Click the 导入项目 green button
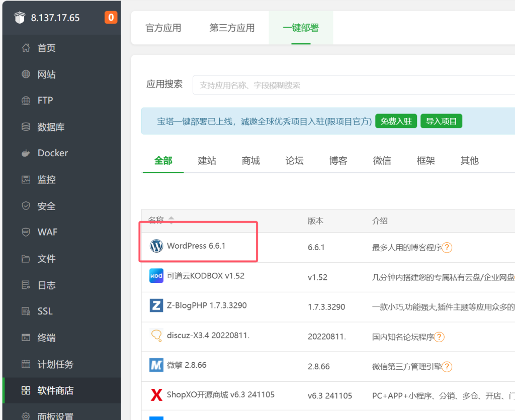The image size is (515, 420). 441,121
